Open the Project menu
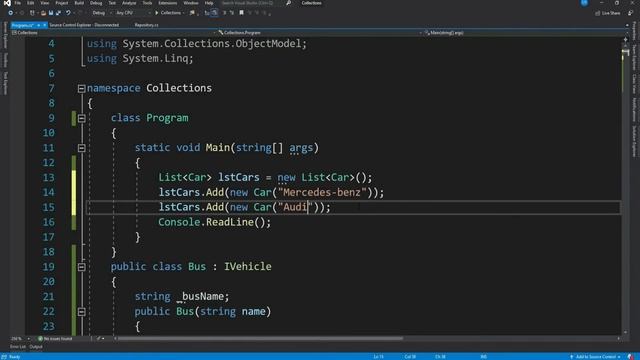This screenshot has height=360, width=640. coord(62,3)
